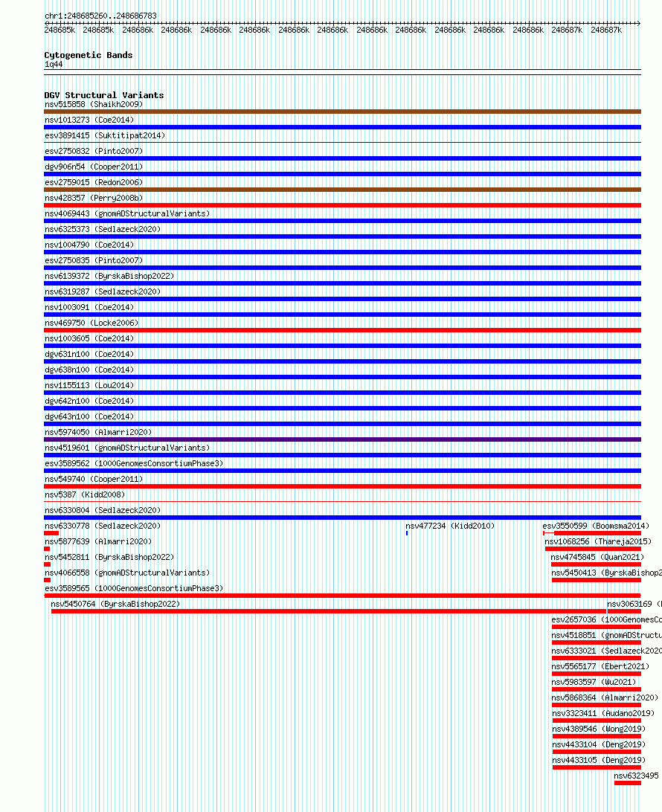The image size is (662, 812).
Task: Open nsv4066558 gnomAD variant label
Action: [x=127, y=573]
